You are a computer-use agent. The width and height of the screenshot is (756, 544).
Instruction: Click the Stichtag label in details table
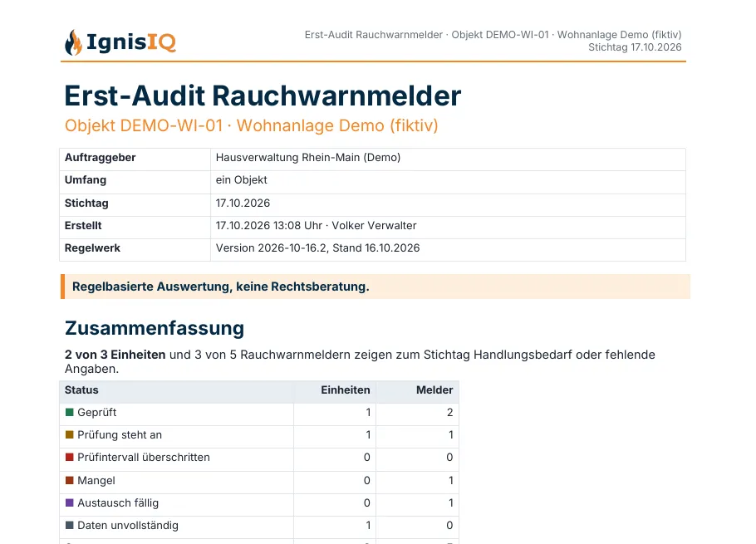(86, 203)
